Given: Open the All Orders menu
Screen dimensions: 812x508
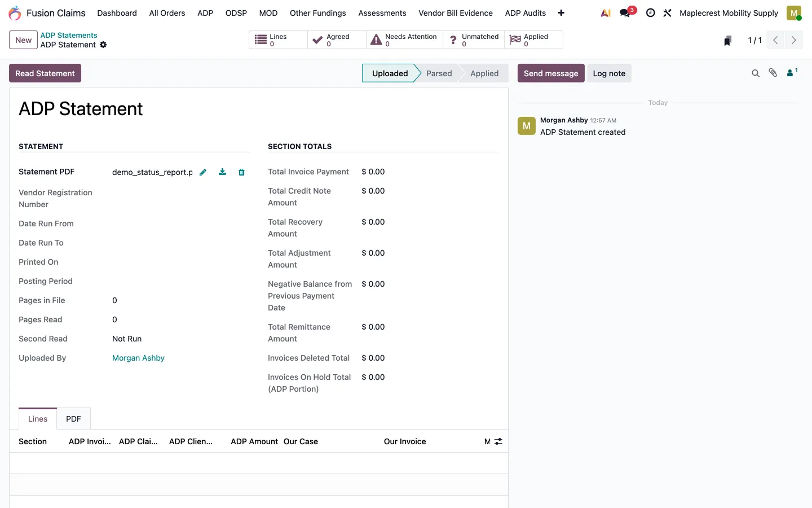Looking at the screenshot, I should click(x=167, y=13).
